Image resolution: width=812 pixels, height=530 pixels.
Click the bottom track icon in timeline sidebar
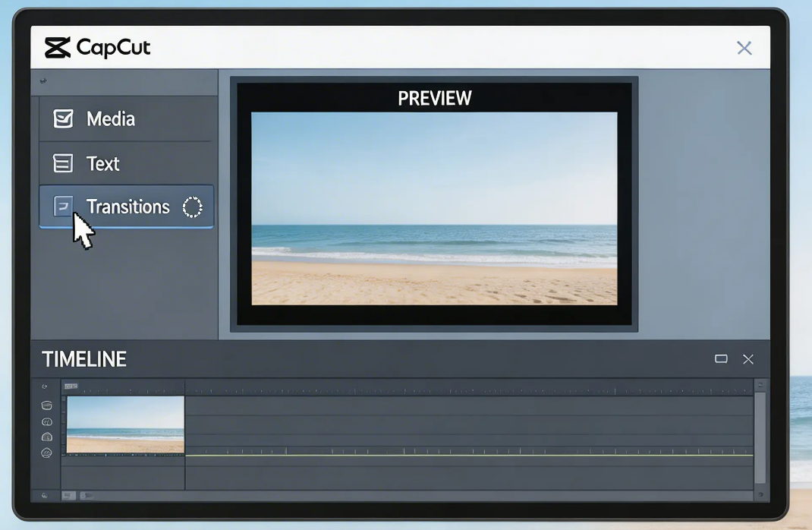(46, 453)
